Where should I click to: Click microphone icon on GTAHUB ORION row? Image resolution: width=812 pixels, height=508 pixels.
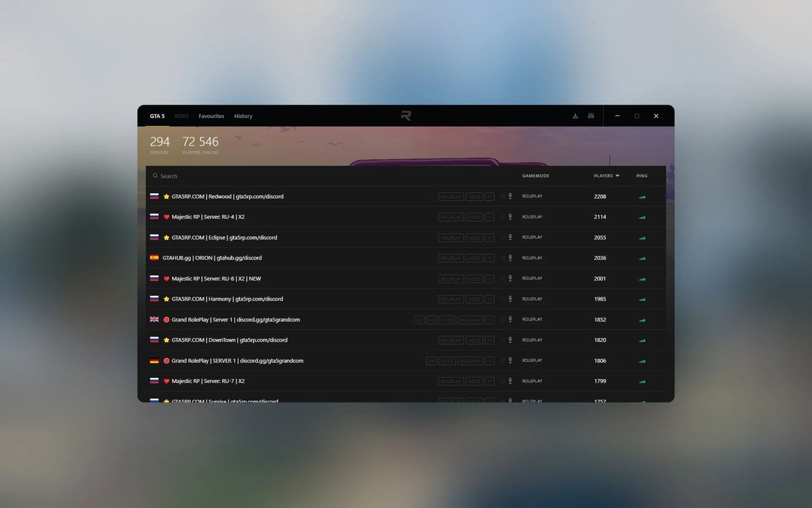tap(510, 258)
